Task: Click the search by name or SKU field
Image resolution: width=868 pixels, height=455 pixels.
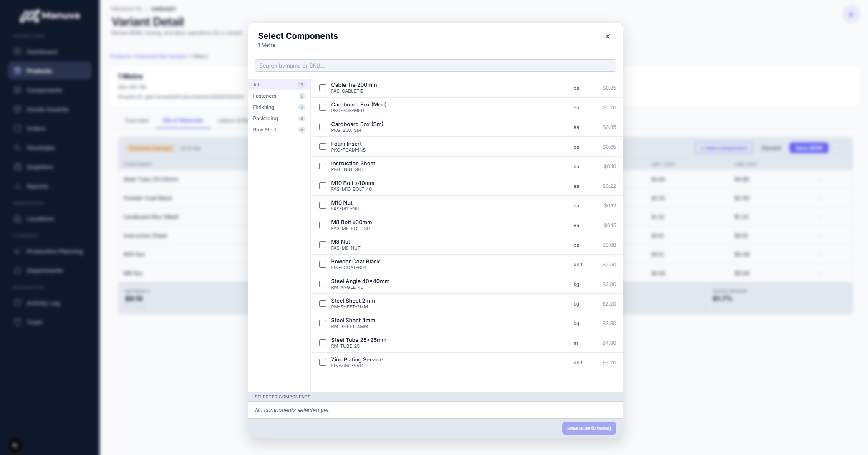Action: coord(435,66)
